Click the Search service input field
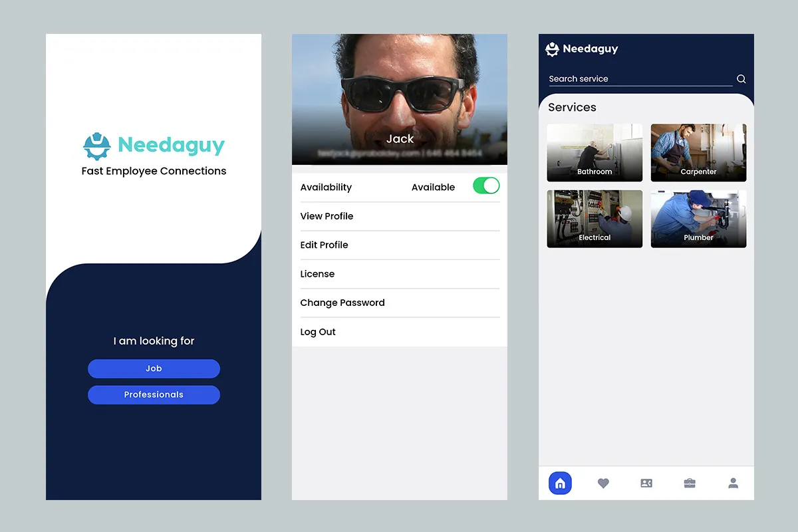Screen dimensions: 798x532 tap(640, 78)
